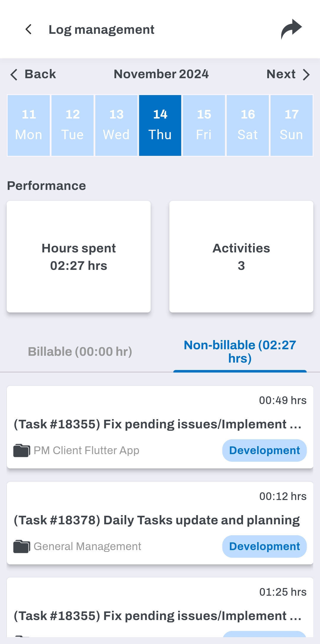
Task: Open Task #18378 Daily Tasks update entry
Action: pyautogui.click(x=157, y=520)
